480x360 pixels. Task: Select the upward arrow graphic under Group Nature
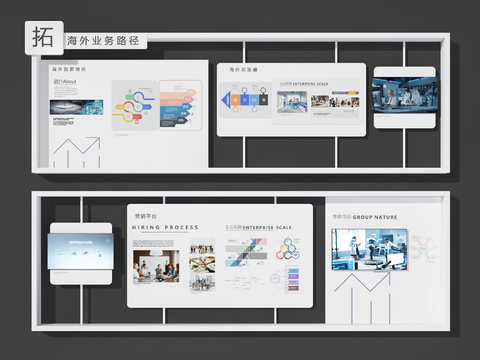click(362, 298)
